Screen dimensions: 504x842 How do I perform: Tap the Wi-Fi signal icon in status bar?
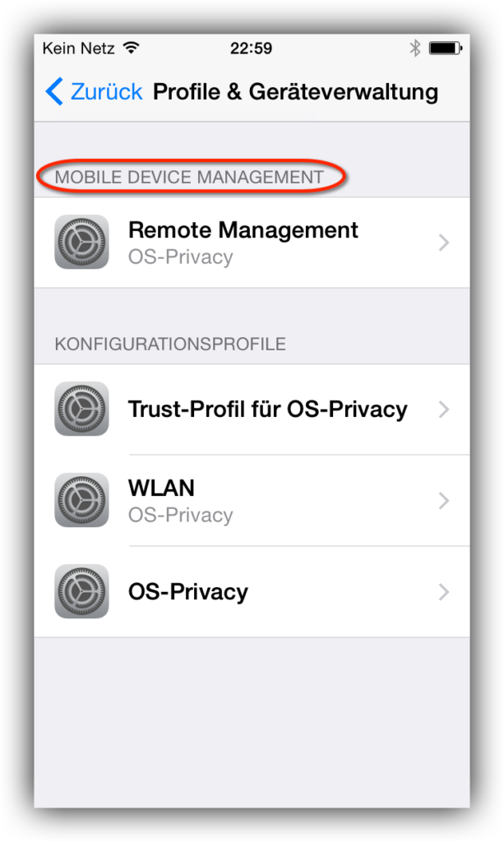tap(131, 48)
